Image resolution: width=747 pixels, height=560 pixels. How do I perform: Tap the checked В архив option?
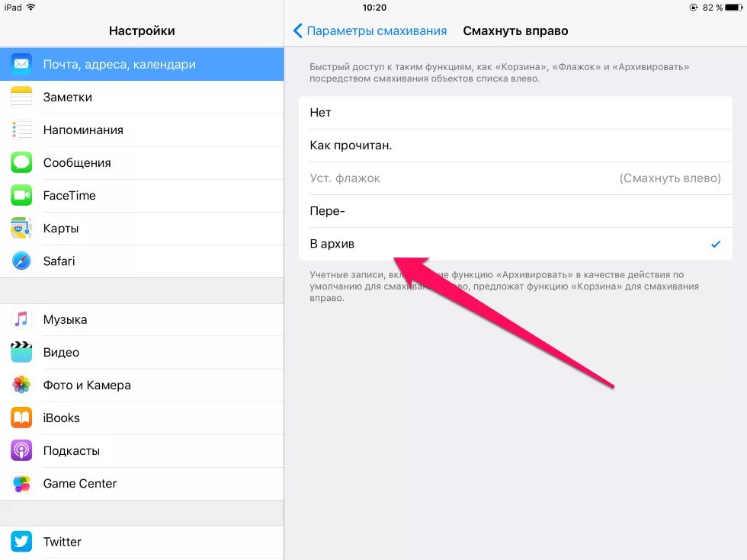515,244
